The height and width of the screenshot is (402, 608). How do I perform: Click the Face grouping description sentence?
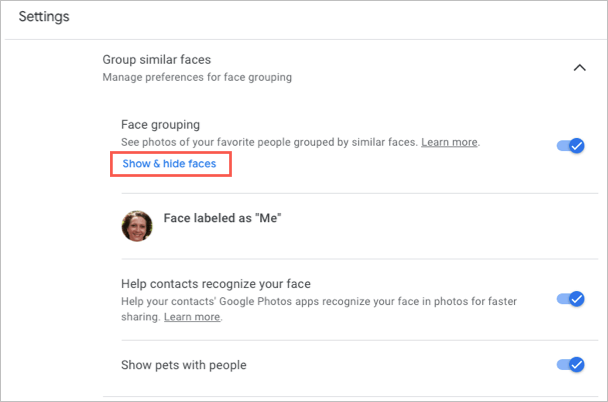(x=268, y=143)
